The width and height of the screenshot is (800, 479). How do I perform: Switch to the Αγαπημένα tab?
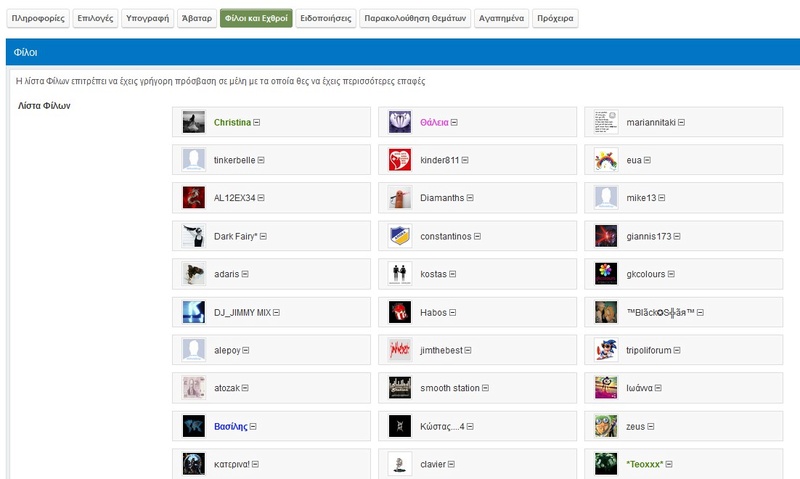[x=501, y=18]
